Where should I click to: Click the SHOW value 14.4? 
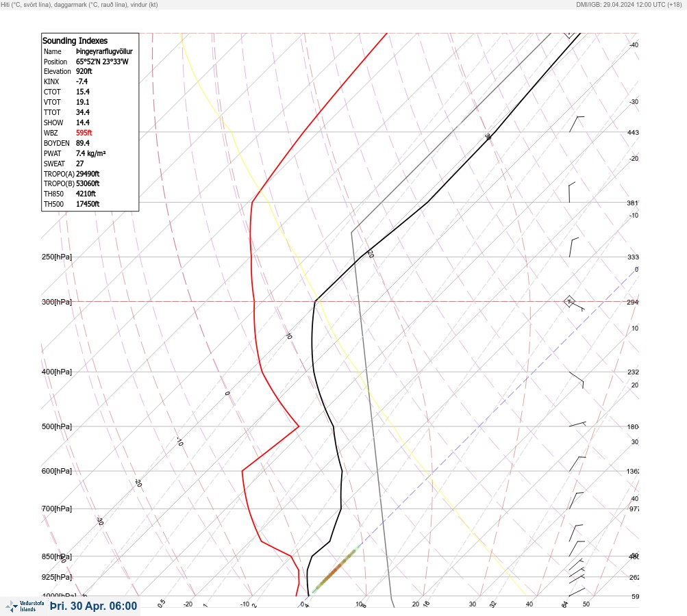pos(83,123)
